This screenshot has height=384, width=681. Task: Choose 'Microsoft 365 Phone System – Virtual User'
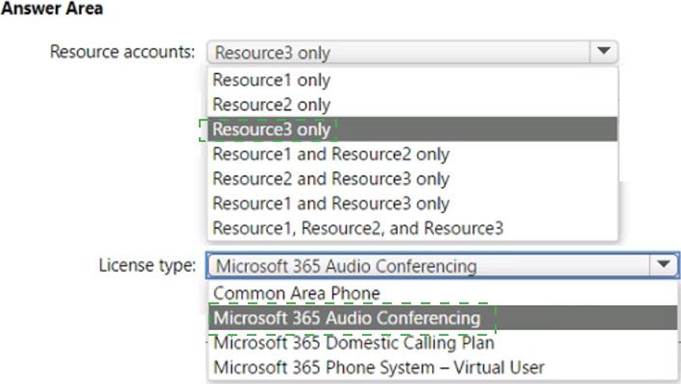[443, 367]
